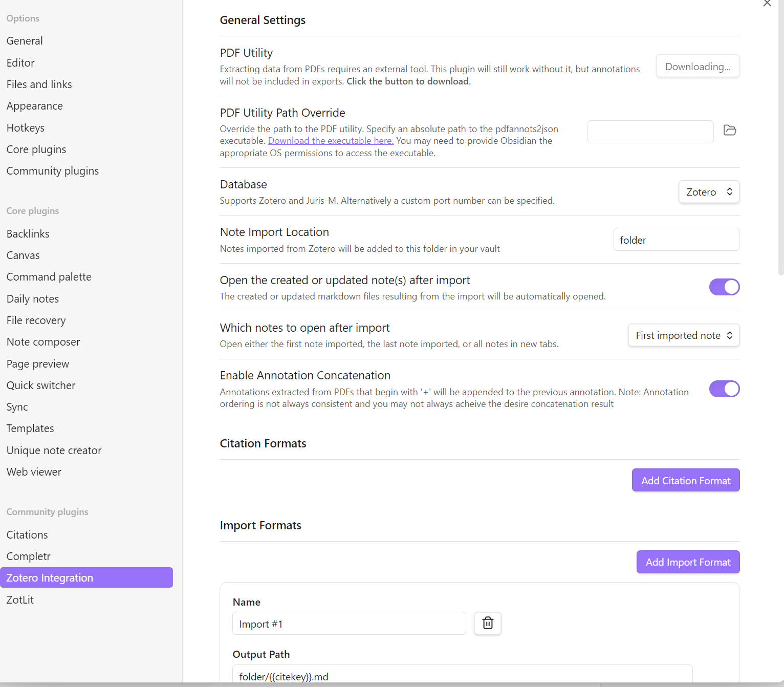Turn off Enable Annotation Concatenation
784x687 pixels.
coord(724,389)
